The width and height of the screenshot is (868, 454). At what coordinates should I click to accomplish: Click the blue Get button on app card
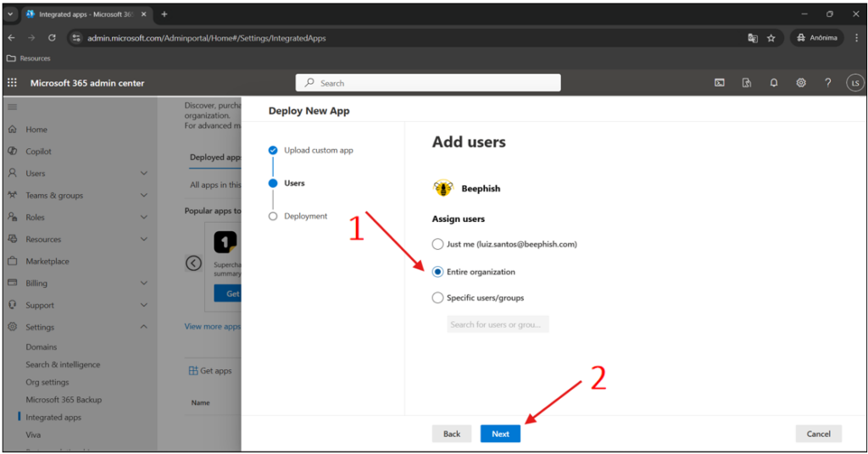tap(228, 294)
